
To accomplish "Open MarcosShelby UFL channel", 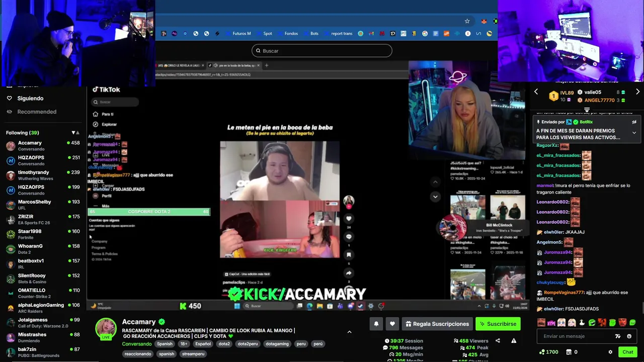I will (43, 205).
